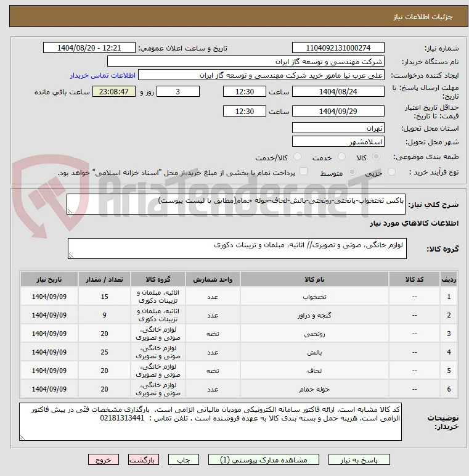This screenshot has height=476, width=469.
Task: Toggle the اسناد خزانه اسلامی payment checkbox
Action: [303, 171]
